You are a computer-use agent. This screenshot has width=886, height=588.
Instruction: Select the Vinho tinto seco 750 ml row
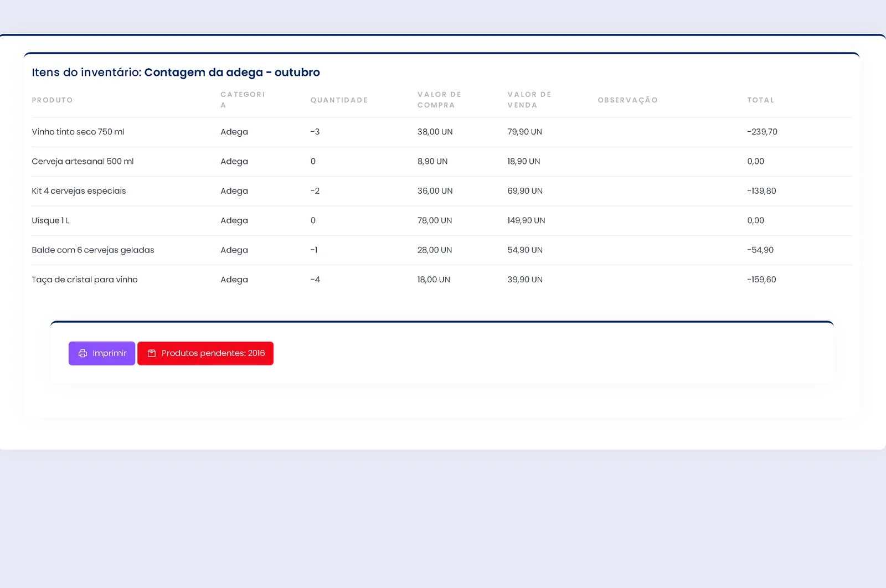[442, 132]
